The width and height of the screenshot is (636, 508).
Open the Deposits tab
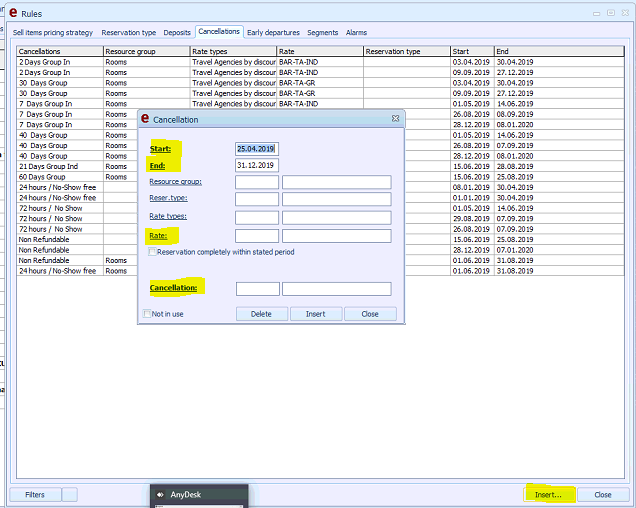pos(176,33)
